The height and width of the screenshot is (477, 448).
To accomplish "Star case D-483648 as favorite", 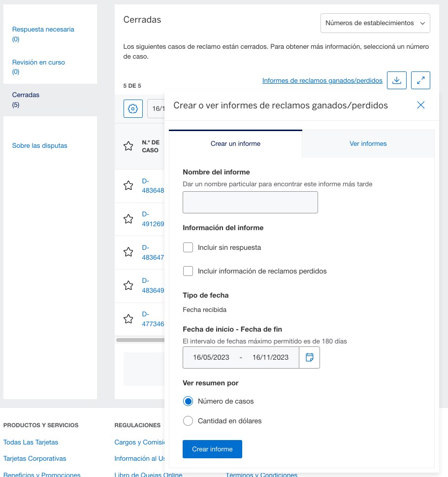I will coord(128,185).
